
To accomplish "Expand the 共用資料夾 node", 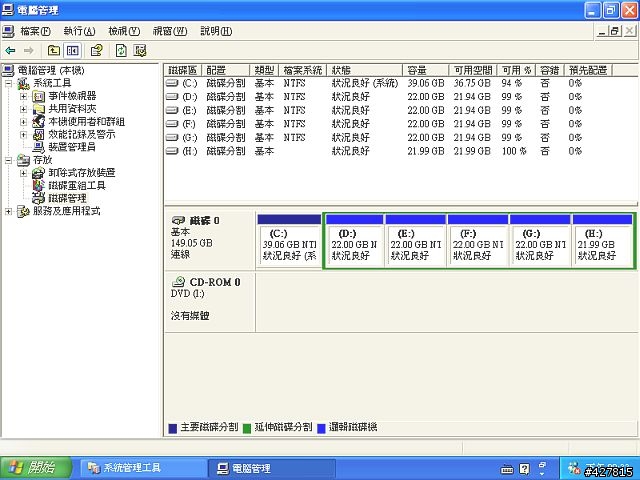I will pos(24,109).
